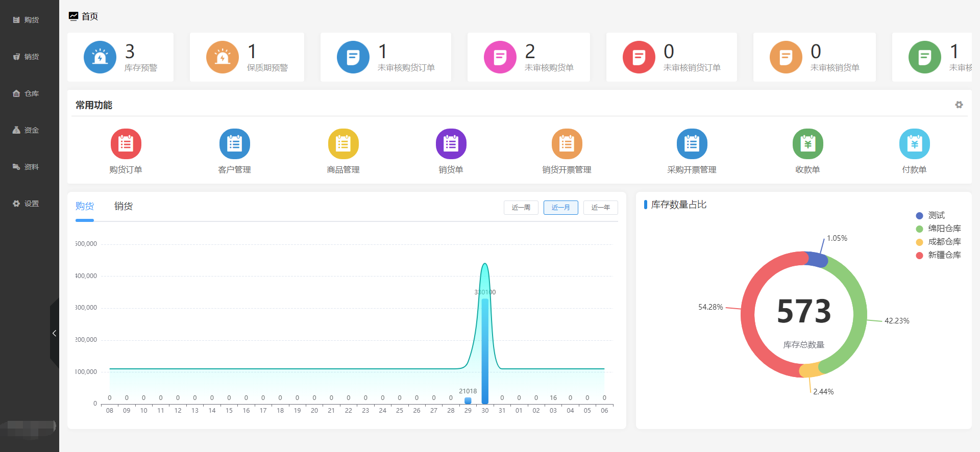
Task: Click the yellow 2.44% donut segment
Action: [x=810, y=370]
